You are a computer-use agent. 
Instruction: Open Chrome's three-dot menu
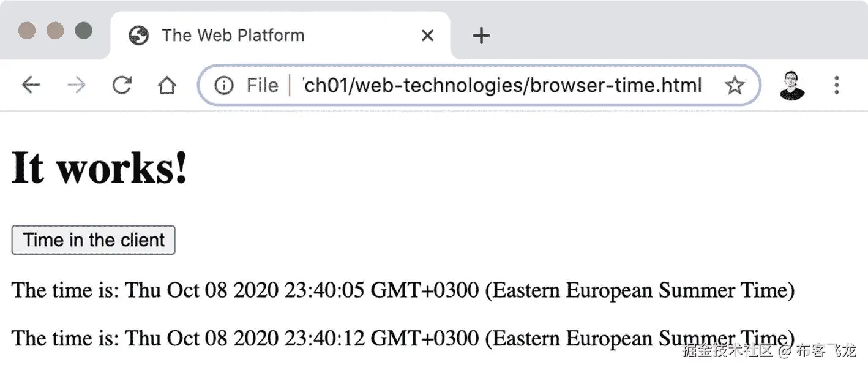pyautogui.click(x=836, y=85)
